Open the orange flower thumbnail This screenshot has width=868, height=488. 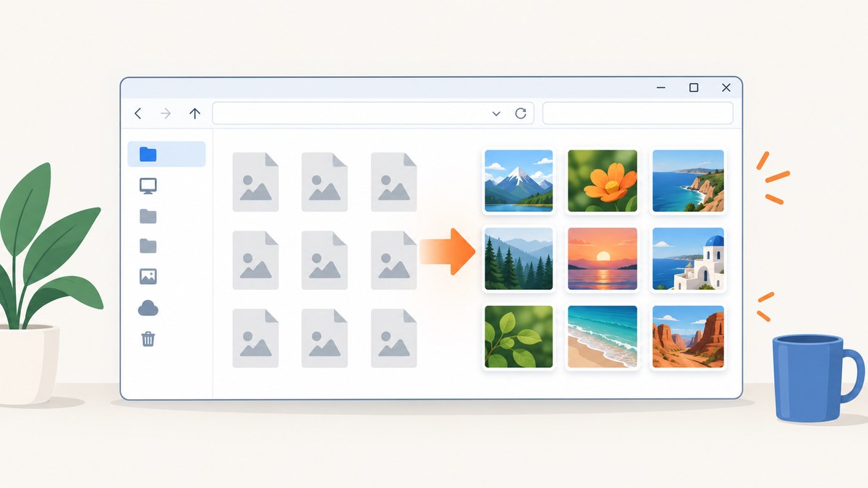pos(603,181)
